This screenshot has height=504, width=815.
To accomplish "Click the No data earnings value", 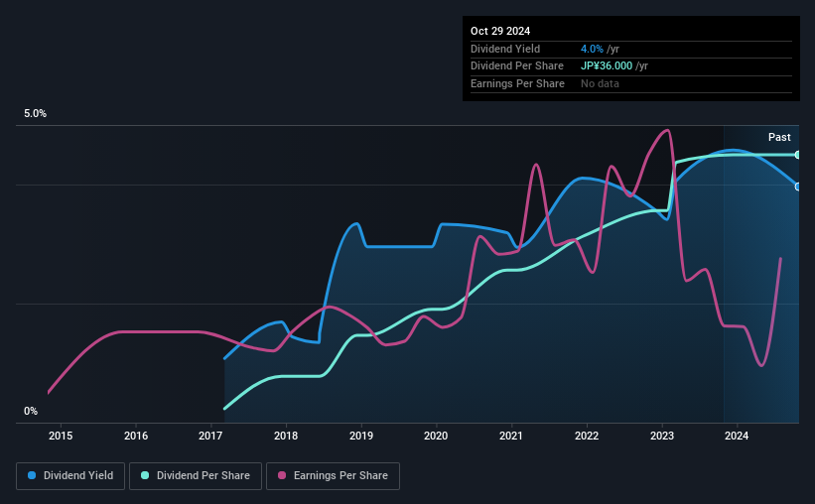I will click(600, 83).
